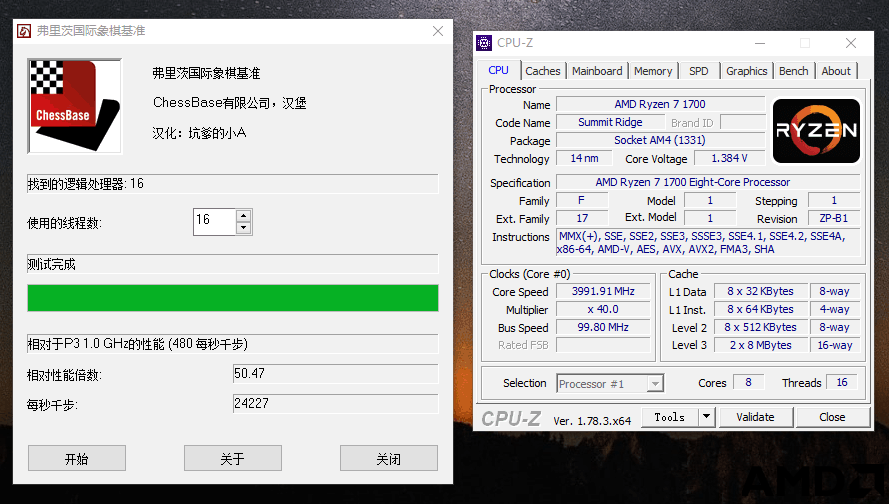
Task: Click the Core Speed value 3991.91 MHz
Action: 603,291
